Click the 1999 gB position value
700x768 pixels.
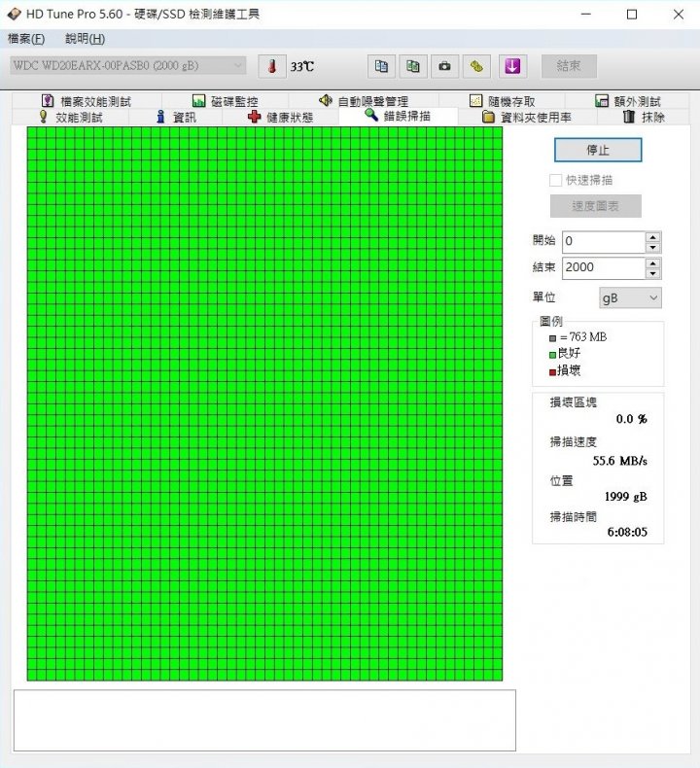point(625,497)
